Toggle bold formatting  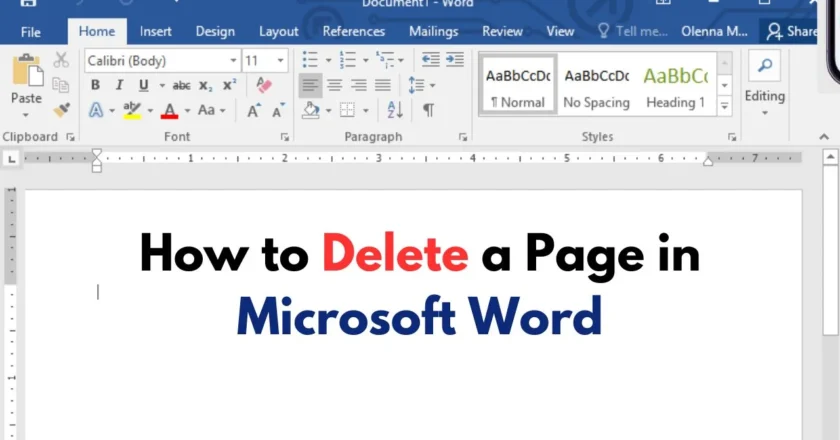pos(96,85)
